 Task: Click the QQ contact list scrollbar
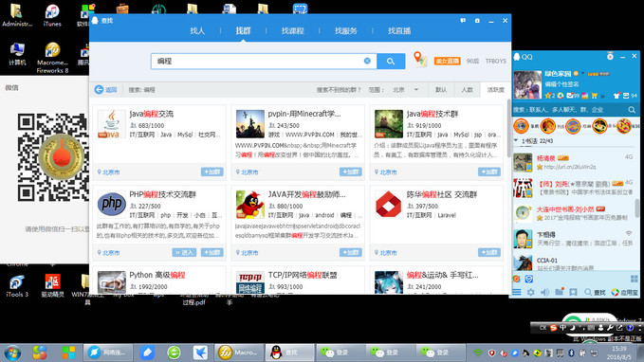[x=637, y=209]
